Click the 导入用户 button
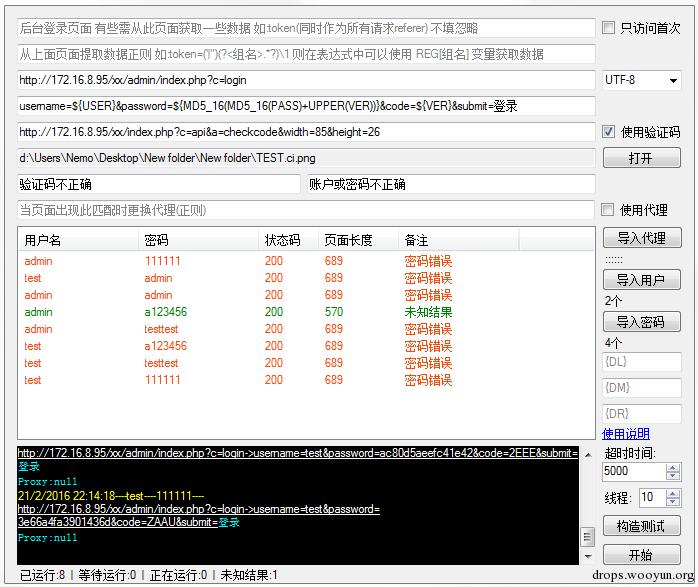Image resolution: width=698 pixels, height=587 pixels. (x=641, y=280)
